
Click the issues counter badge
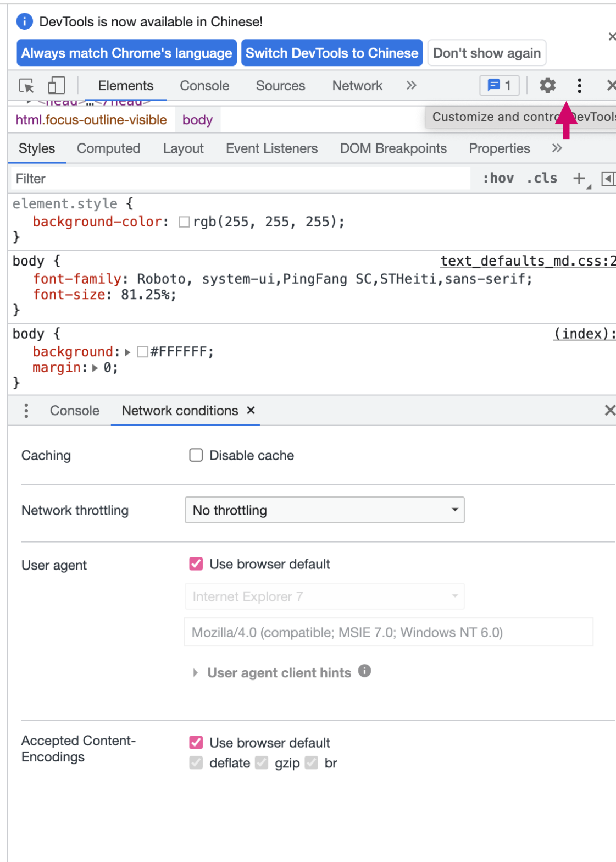499,85
